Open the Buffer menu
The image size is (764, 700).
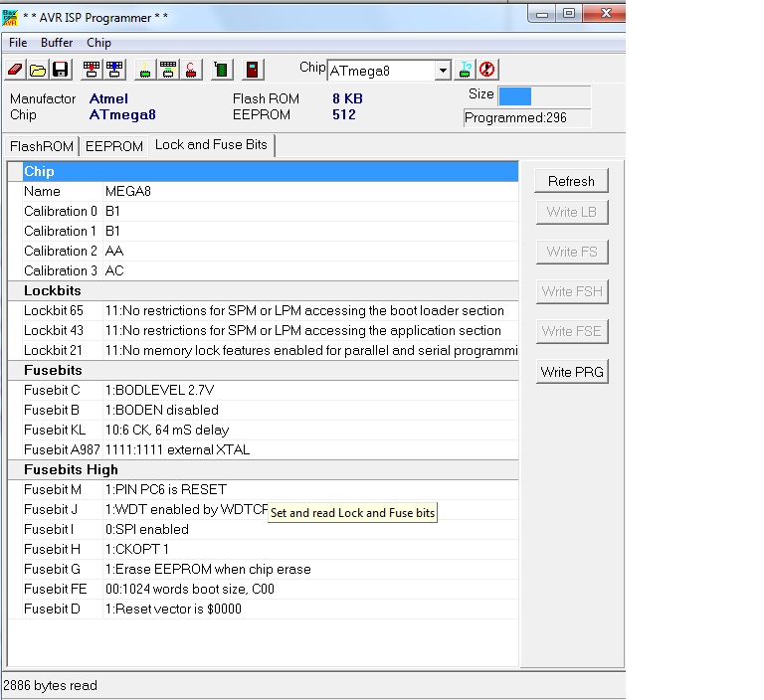click(x=57, y=43)
